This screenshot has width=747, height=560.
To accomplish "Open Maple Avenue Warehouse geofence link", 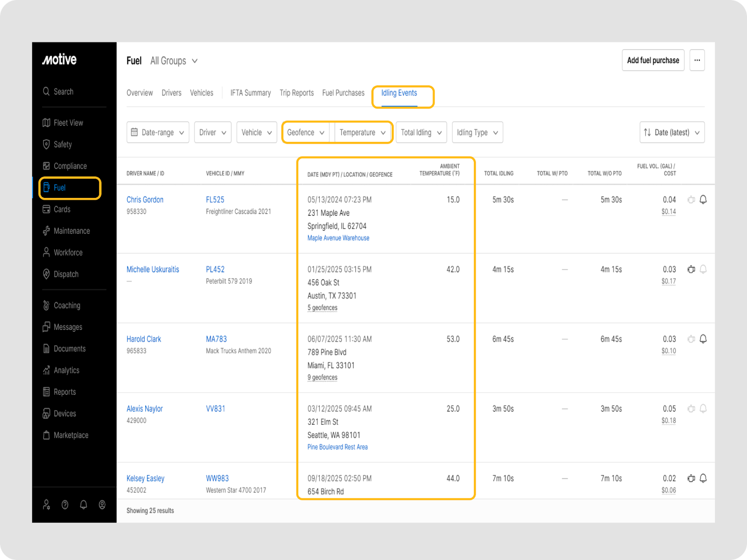I will pyautogui.click(x=338, y=238).
